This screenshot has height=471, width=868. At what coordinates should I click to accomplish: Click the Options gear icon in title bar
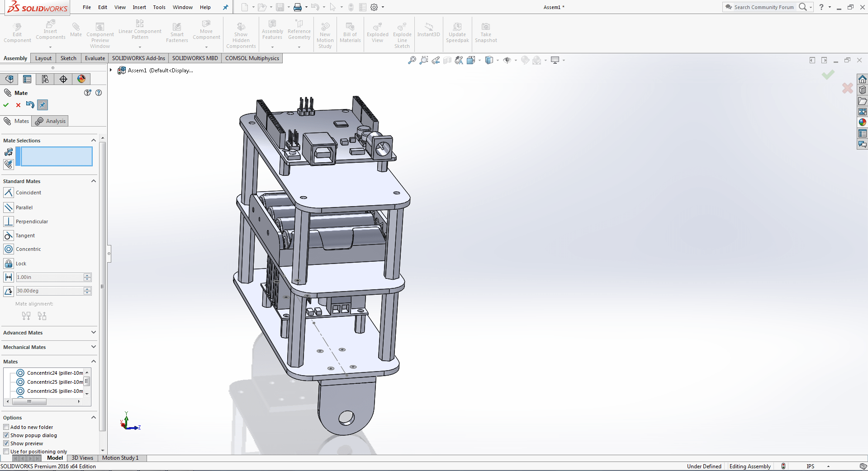(374, 7)
